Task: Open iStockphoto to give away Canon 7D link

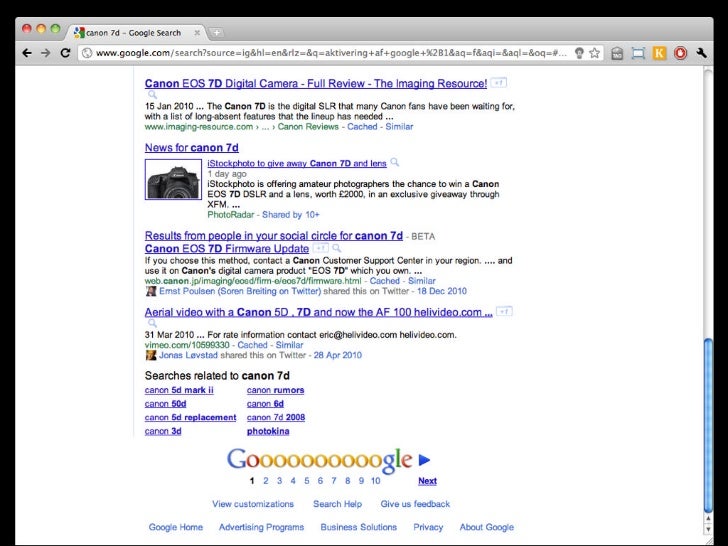Action: (x=297, y=163)
